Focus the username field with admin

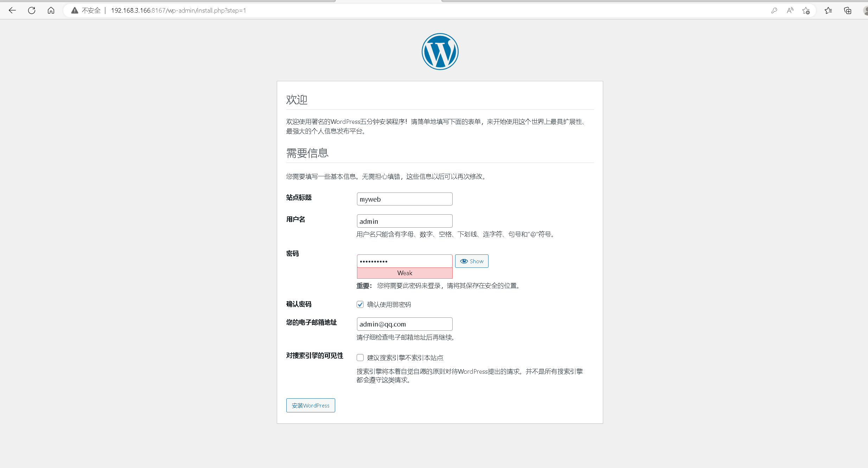404,221
